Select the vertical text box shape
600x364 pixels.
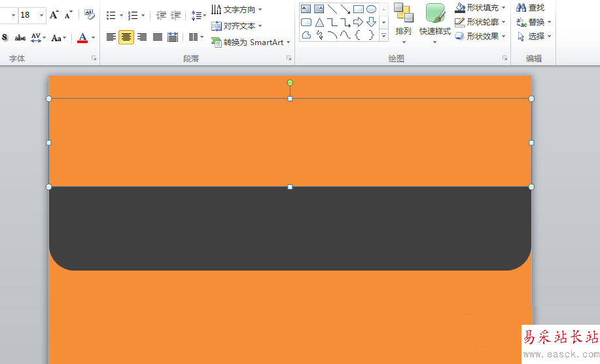(319, 8)
